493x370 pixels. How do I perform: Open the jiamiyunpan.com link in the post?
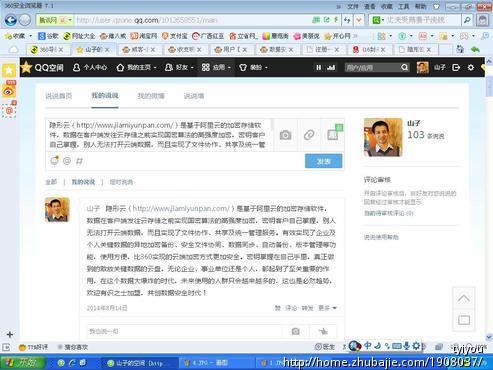(181, 209)
